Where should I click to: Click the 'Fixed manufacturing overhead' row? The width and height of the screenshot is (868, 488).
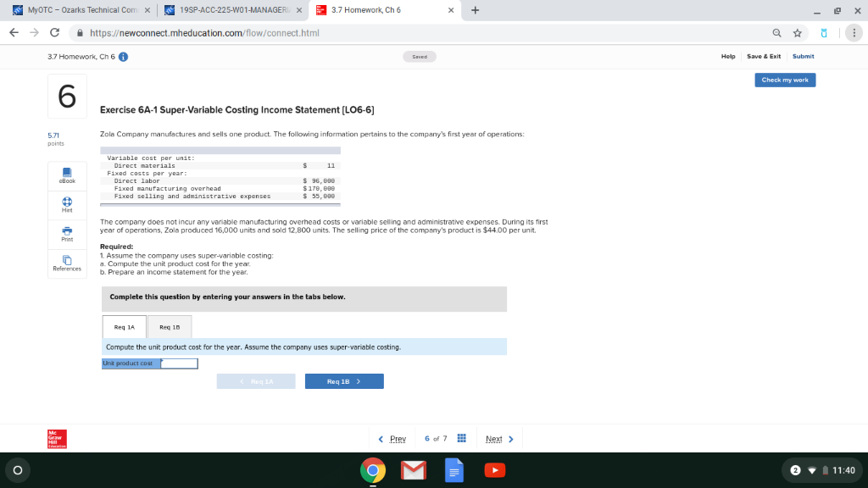coord(220,189)
